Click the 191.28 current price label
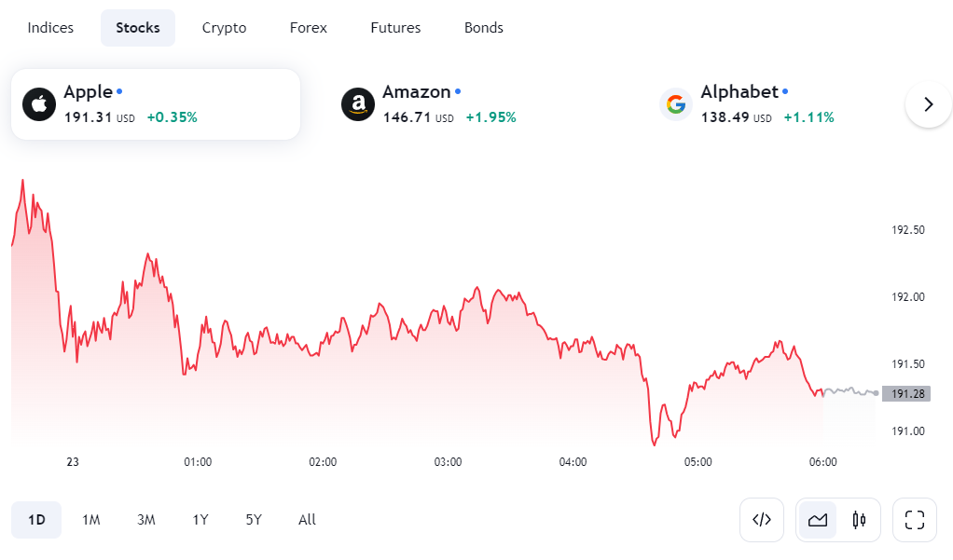Screen dimensions: 953x560 (x=906, y=393)
